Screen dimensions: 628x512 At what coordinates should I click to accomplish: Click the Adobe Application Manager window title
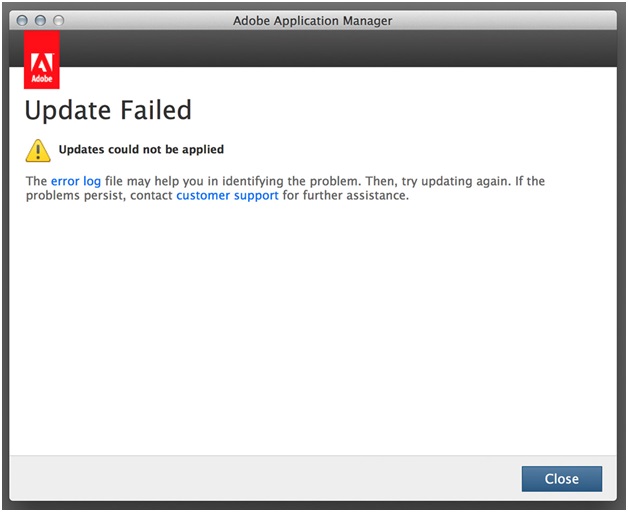(x=312, y=20)
